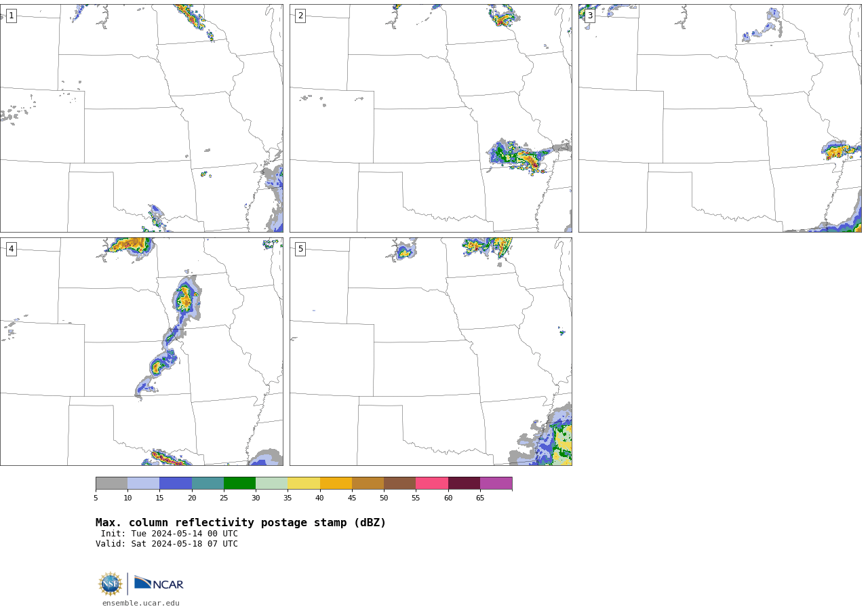Open ensemble member 4 reflectivity map
The width and height of the screenshot is (868, 611).
pos(142,351)
